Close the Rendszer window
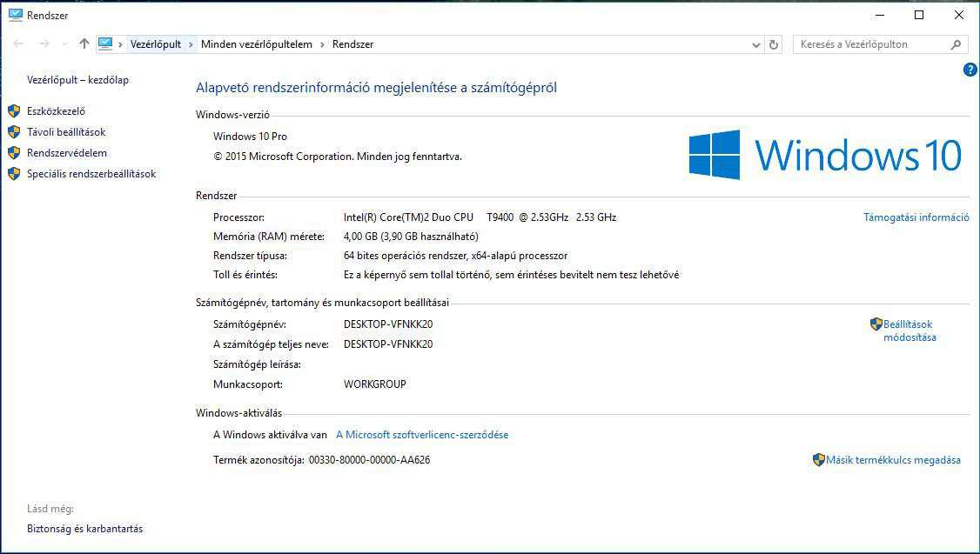This screenshot has width=980, height=554. coord(959,15)
